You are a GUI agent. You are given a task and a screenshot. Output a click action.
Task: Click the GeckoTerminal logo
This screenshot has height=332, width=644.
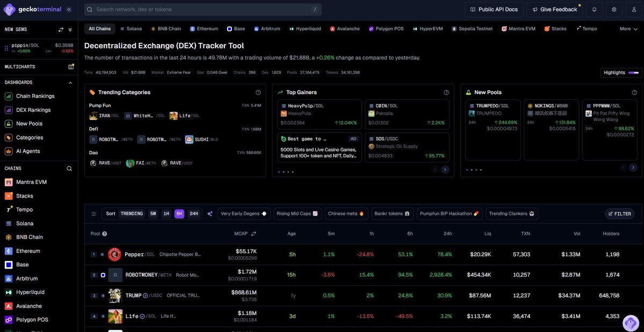tap(32, 9)
